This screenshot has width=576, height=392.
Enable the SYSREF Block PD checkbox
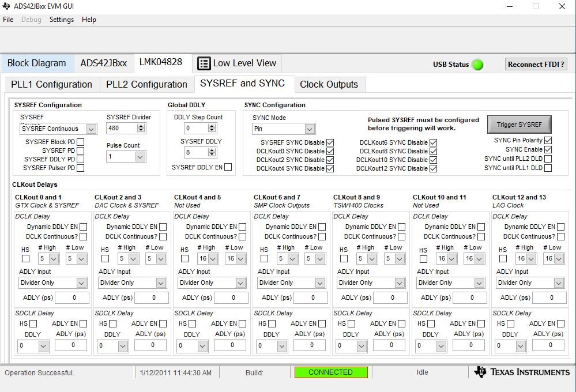(81, 142)
